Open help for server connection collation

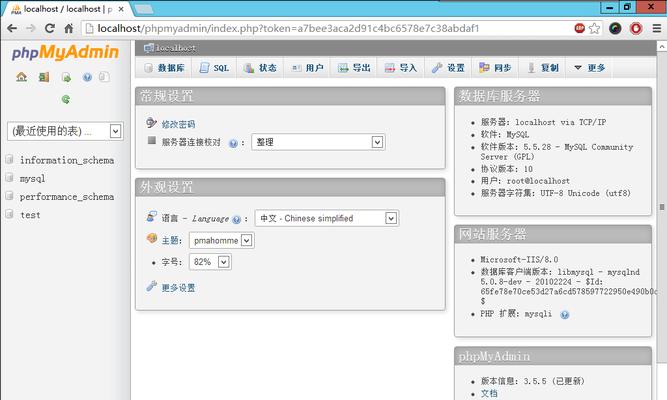point(233,143)
